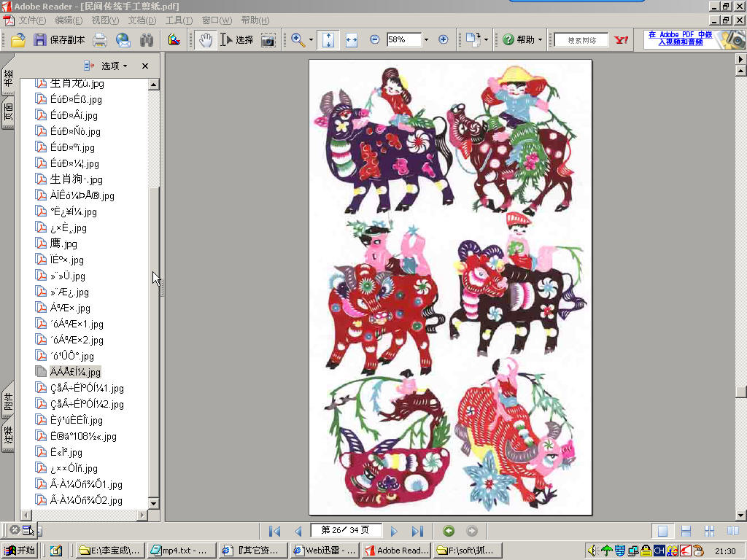This screenshot has height=560, width=747.
Task: Switch to Web迅雷 taskbar window
Action: 325,550
